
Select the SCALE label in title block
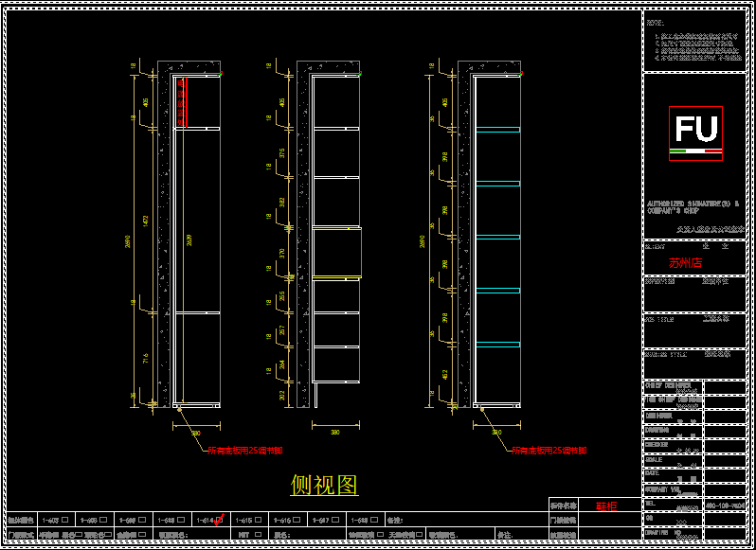click(x=654, y=459)
